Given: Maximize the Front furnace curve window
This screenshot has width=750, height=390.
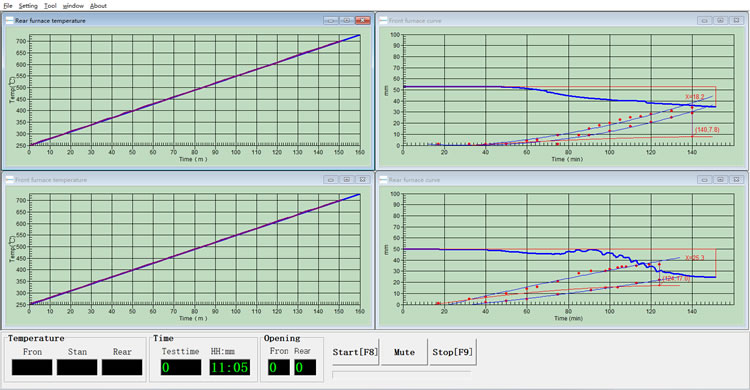Looking at the screenshot, I should [720, 21].
